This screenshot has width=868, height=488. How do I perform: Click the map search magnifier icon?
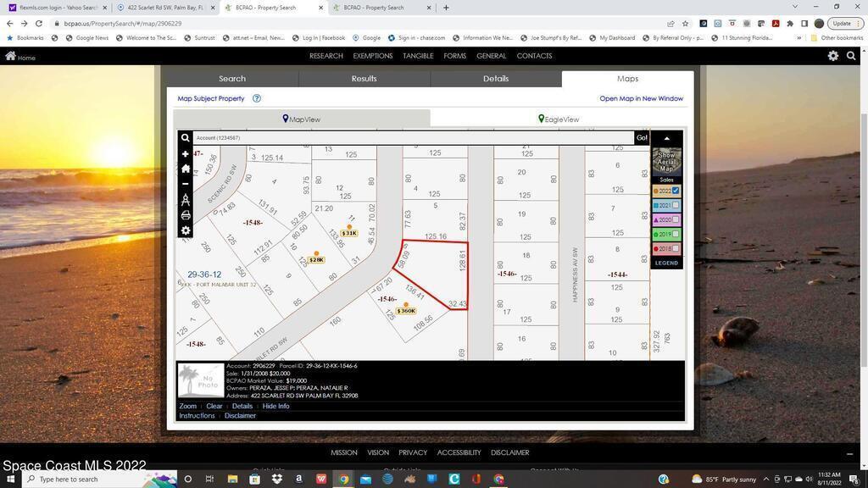click(x=185, y=138)
